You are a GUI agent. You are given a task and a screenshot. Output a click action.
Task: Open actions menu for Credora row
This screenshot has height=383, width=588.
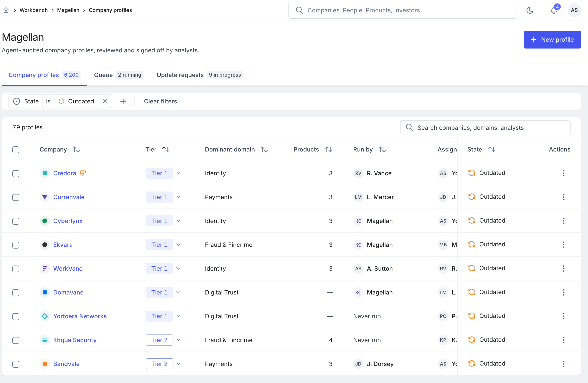pos(563,173)
